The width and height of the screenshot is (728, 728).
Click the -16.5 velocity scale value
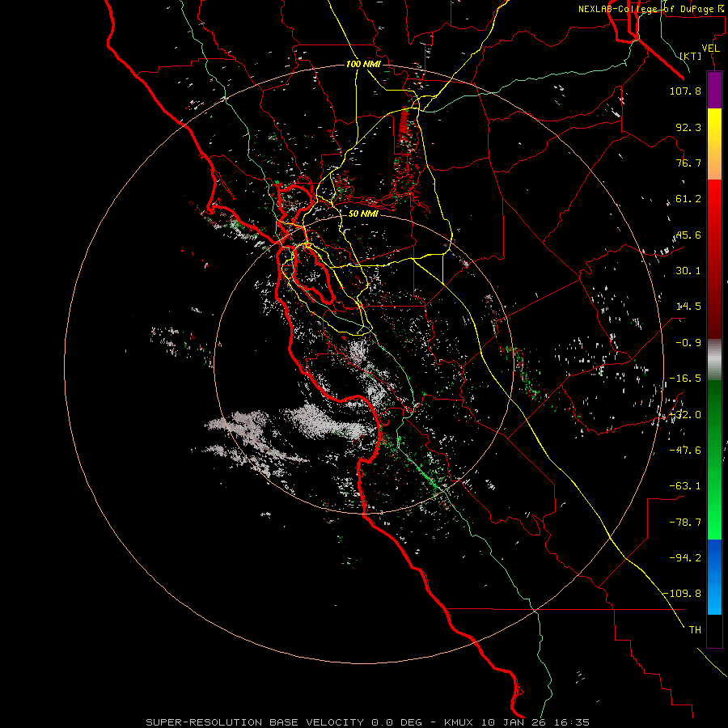click(685, 379)
